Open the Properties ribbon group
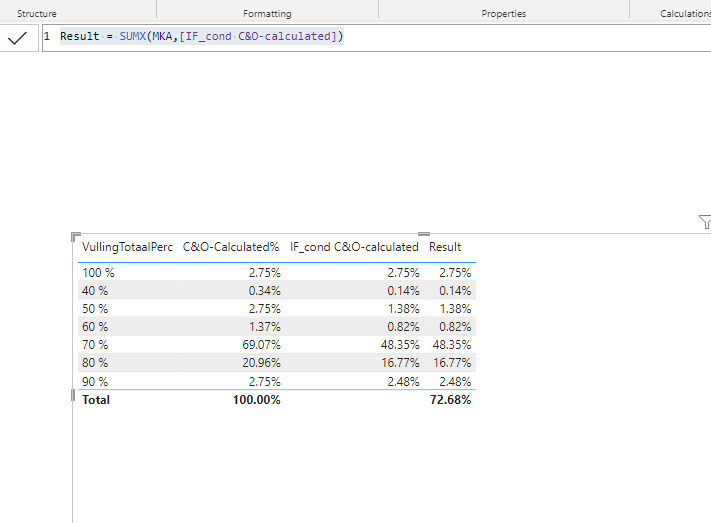This screenshot has width=711, height=523. [x=503, y=14]
